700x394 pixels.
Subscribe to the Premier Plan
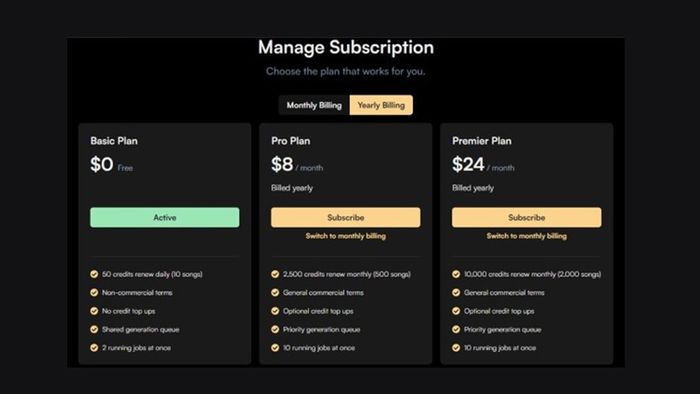pos(526,217)
